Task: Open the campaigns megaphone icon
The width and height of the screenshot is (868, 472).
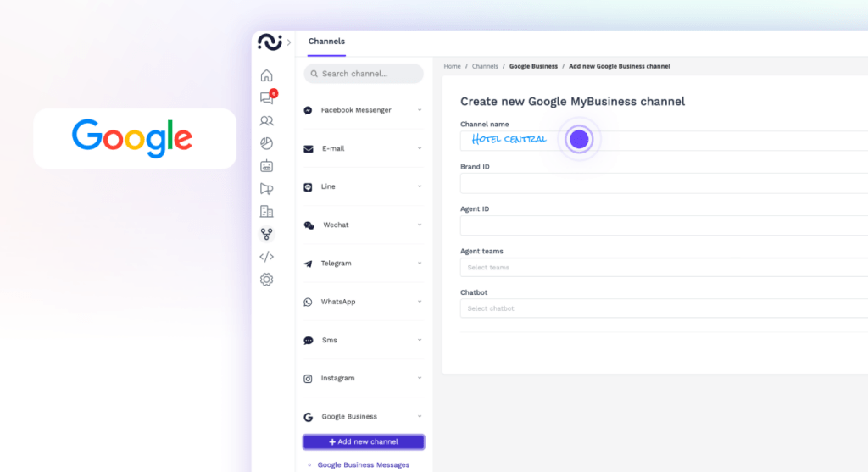Action: (x=266, y=189)
